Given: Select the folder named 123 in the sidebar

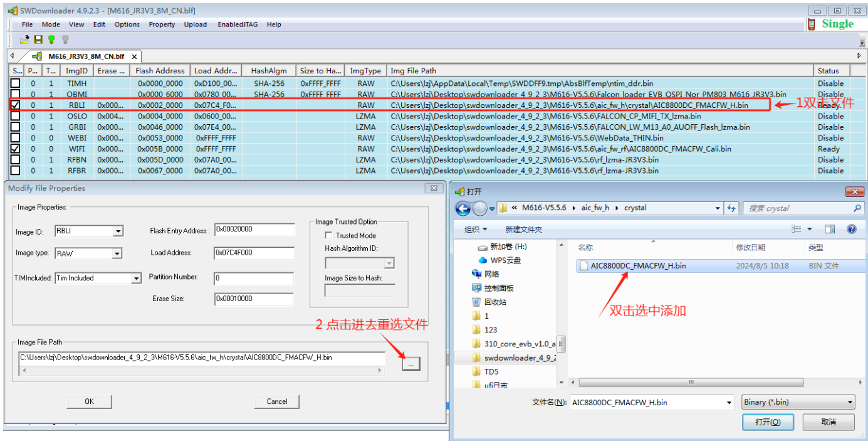Looking at the screenshot, I should pyautogui.click(x=485, y=329).
